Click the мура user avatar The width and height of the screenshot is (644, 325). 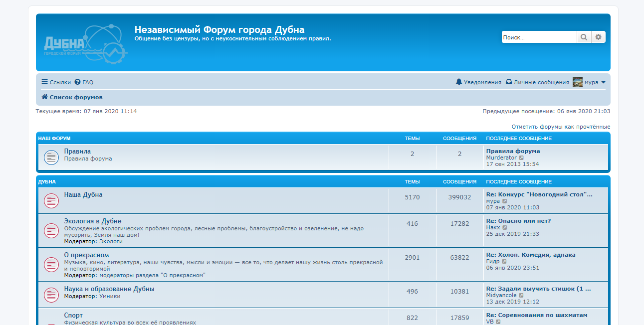[x=578, y=82]
